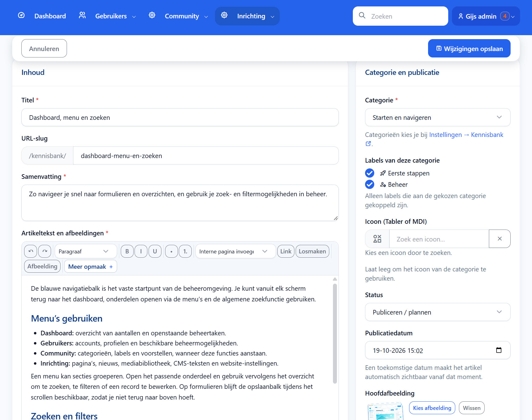Viewport: 532px width, 420px height.
Task: Expand the Meer opmaak options
Action: click(91, 267)
